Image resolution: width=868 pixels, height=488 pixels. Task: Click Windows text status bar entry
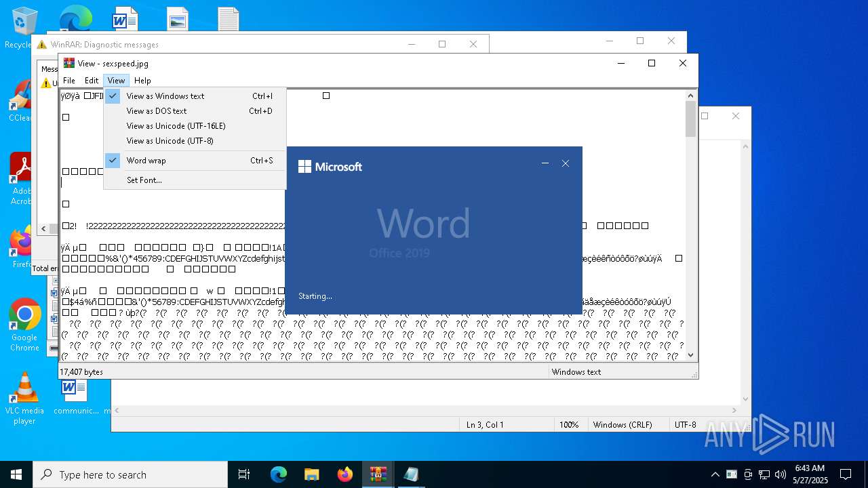tap(576, 372)
